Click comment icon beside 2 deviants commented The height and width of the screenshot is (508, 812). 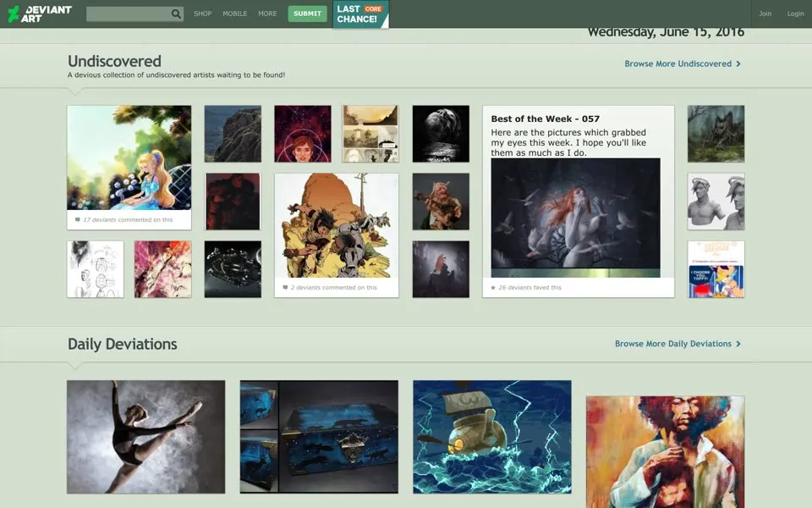coord(285,288)
